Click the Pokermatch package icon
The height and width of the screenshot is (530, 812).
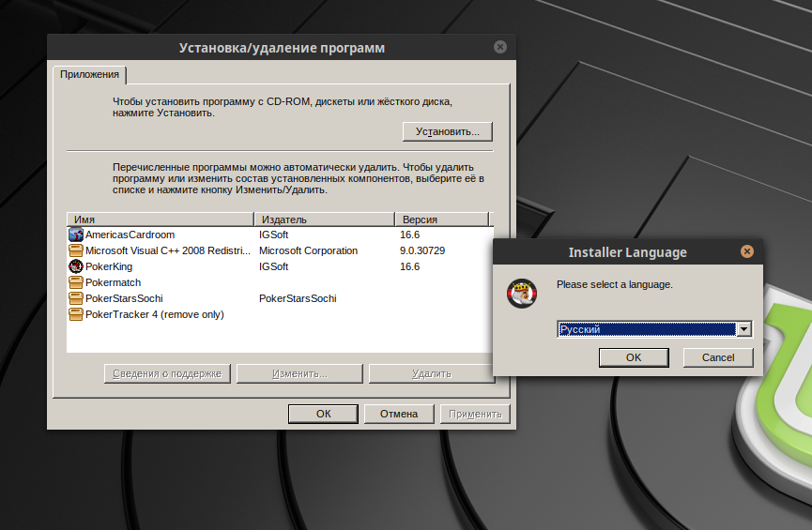(76, 282)
